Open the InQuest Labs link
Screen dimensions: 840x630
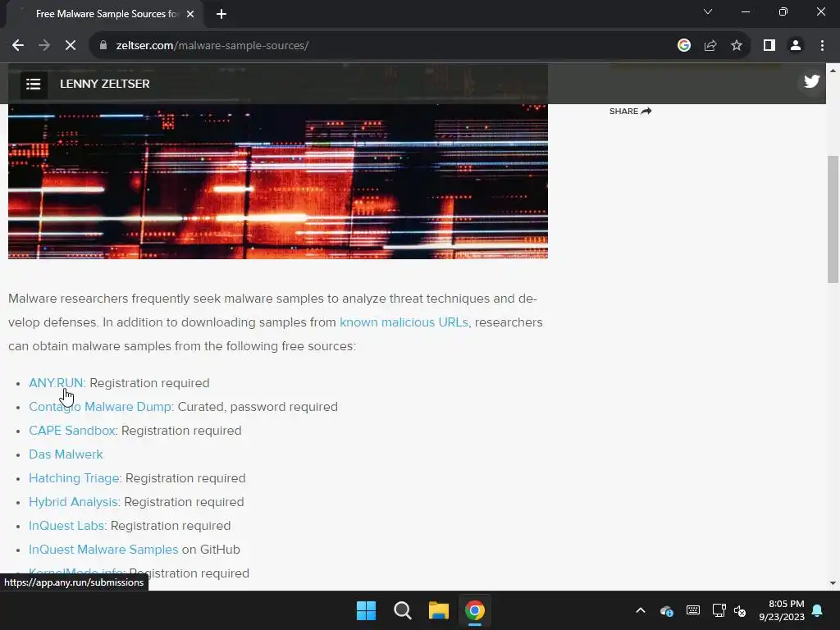[66, 526]
